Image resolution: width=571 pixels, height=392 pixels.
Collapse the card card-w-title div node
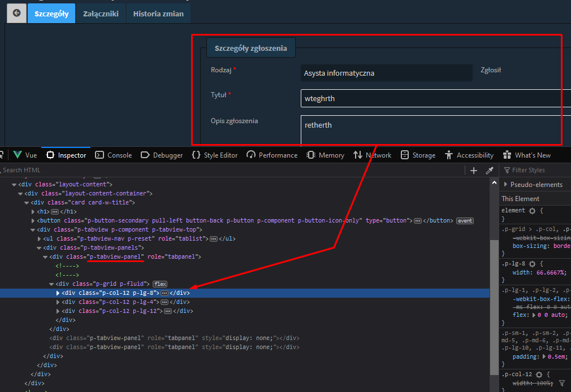click(27, 203)
